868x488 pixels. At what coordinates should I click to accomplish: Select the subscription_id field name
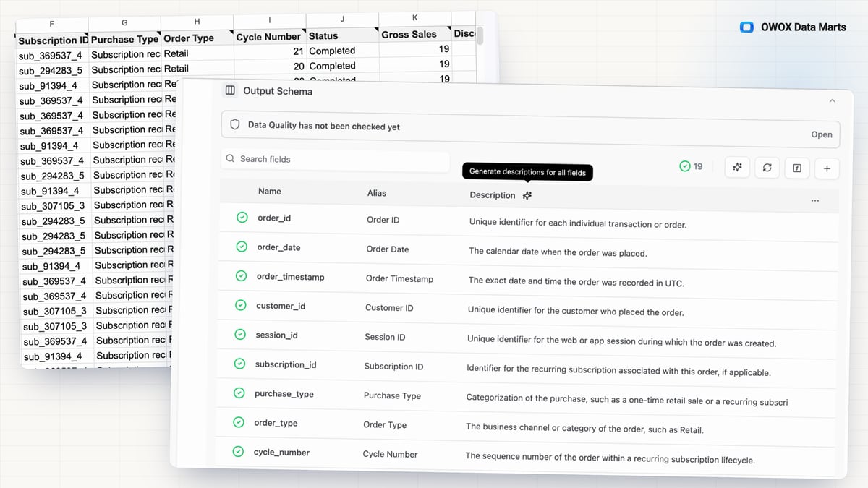[x=286, y=364]
